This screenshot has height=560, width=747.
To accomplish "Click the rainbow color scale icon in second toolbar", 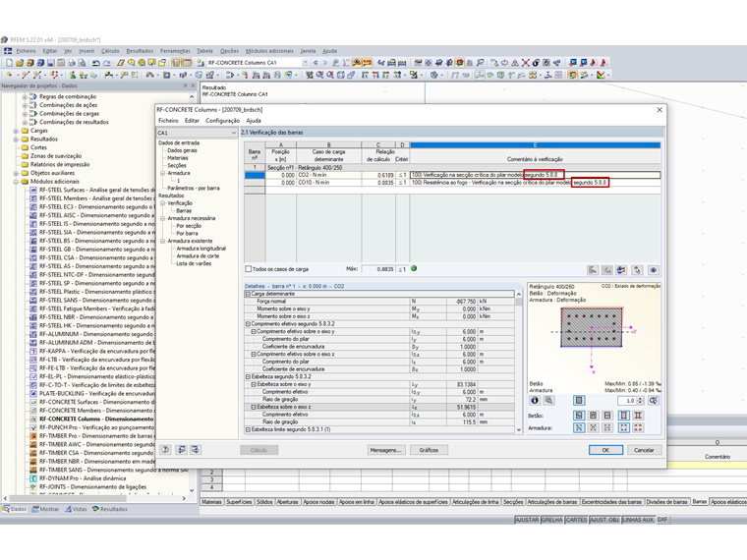I will click(601, 75).
